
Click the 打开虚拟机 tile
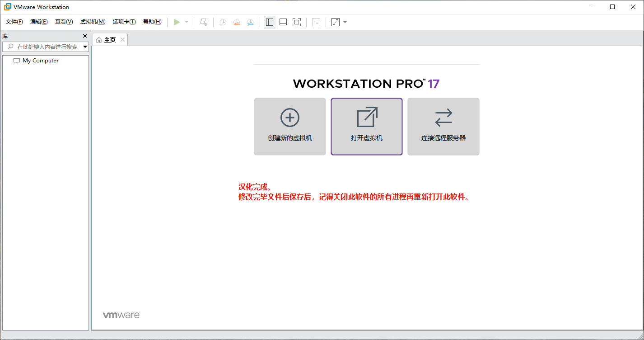point(367,127)
